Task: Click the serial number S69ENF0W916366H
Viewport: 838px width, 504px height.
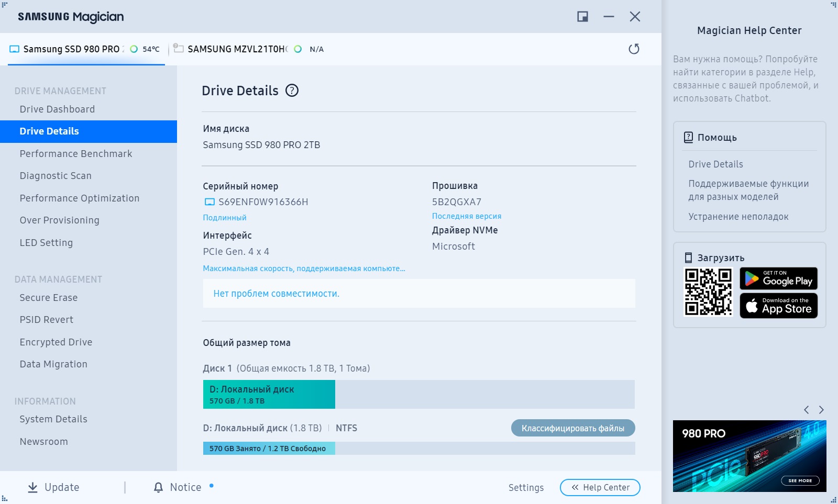Action: point(263,202)
